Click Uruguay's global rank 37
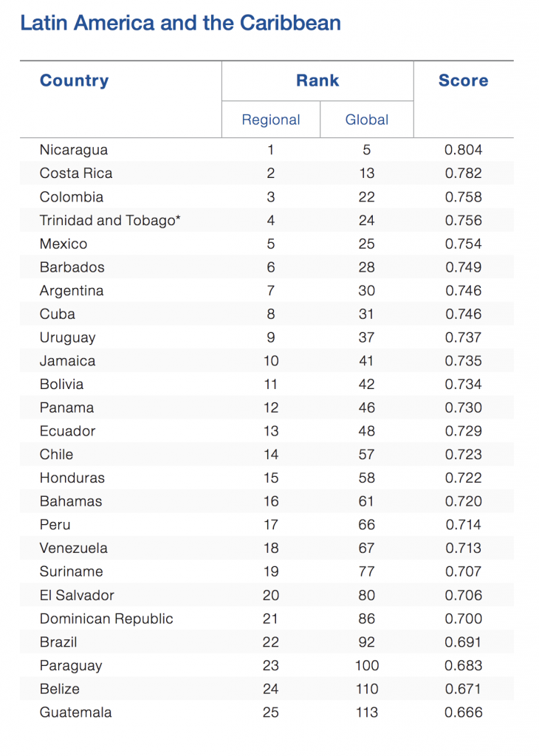 coord(367,337)
